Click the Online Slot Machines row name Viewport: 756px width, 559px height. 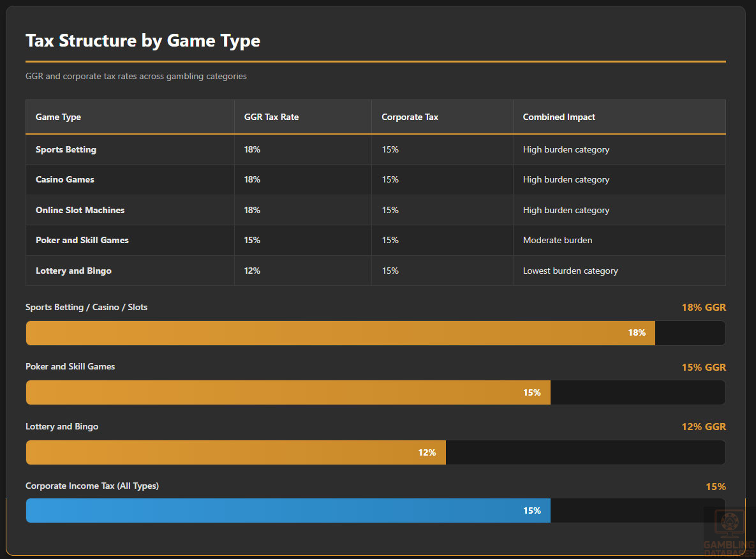point(80,210)
